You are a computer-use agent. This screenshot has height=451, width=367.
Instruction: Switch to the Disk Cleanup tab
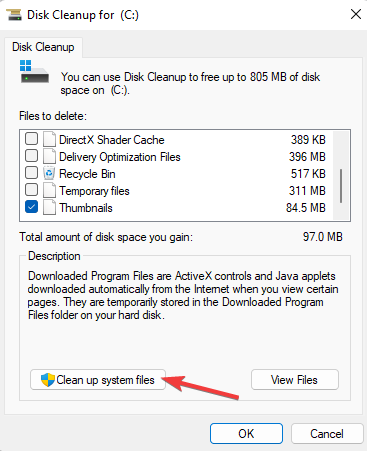pos(43,47)
